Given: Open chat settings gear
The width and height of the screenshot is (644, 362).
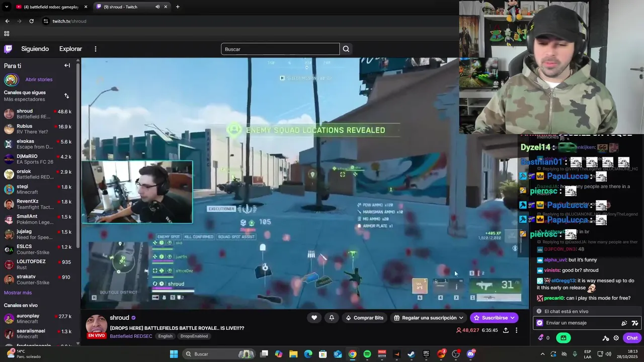Looking at the screenshot, I should pyautogui.click(x=616, y=338).
